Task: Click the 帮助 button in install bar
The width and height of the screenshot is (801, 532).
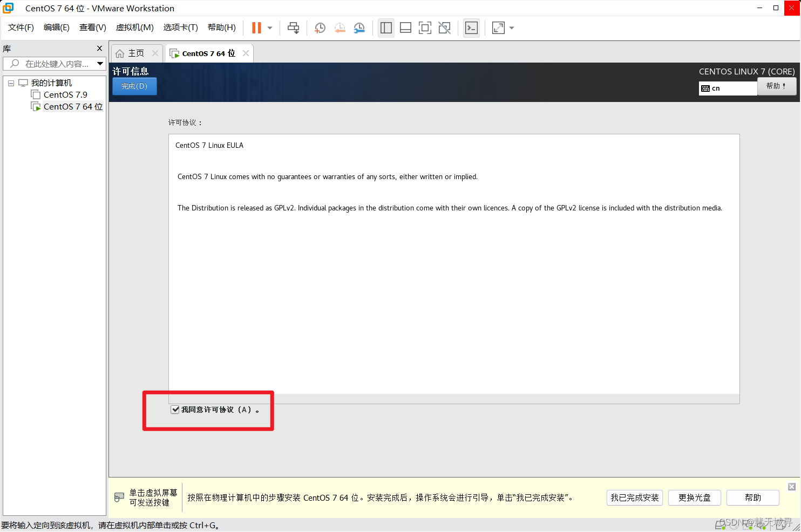Action: [753, 497]
